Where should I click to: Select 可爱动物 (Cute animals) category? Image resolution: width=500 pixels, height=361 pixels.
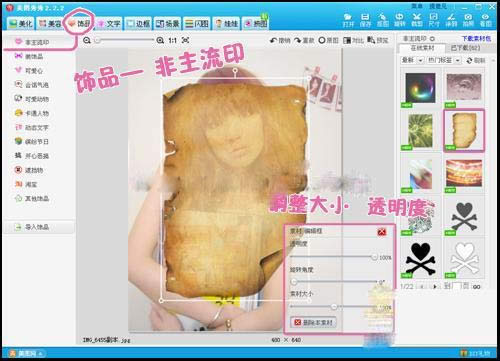[32, 99]
